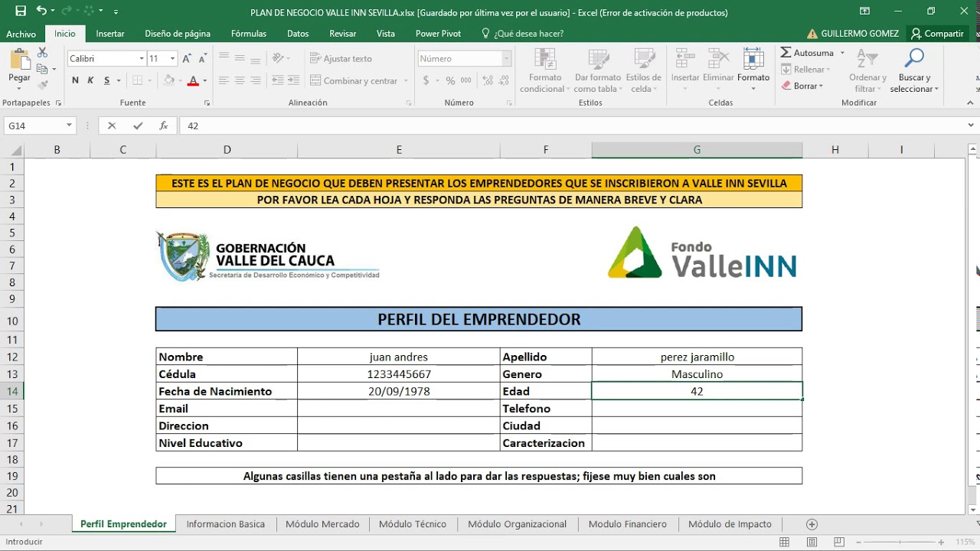Screen dimensions: 980x551
Task: Switch to the Insertar ribbon tab
Action: click(110, 34)
